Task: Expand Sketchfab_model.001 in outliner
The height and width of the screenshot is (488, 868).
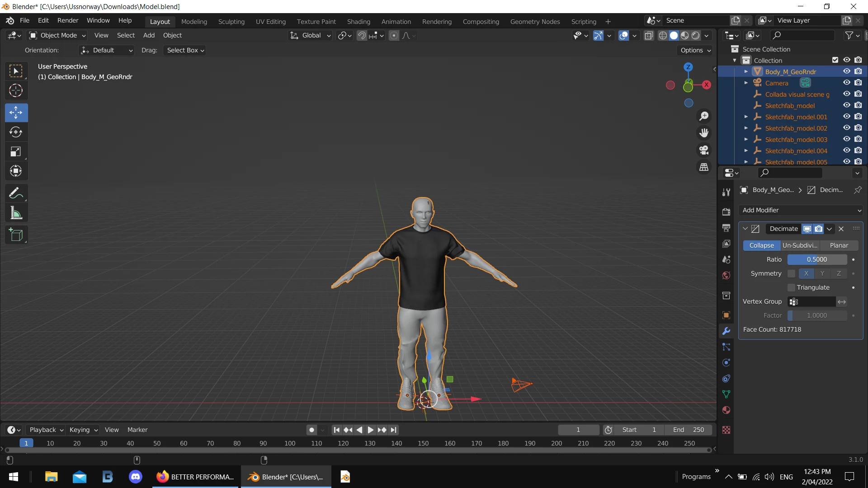Action: click(x=746, y=117)
